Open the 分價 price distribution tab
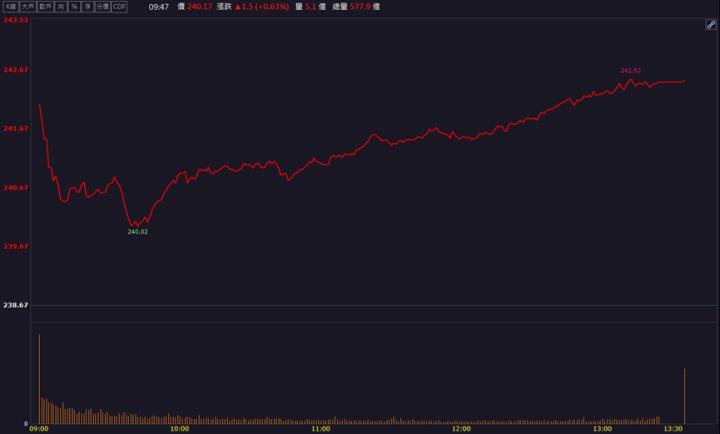This screenshot has height=434, width=720. [102, 6]
